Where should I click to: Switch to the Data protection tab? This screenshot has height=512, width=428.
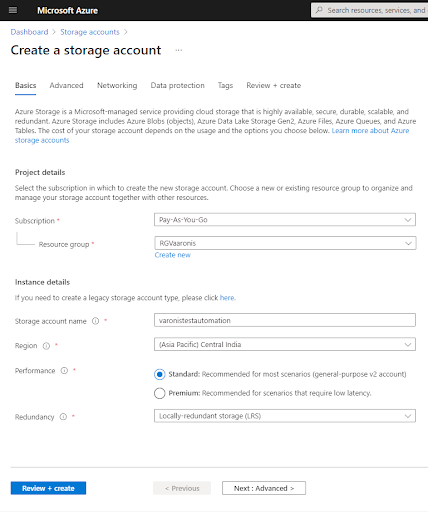[x=177, y=86]
